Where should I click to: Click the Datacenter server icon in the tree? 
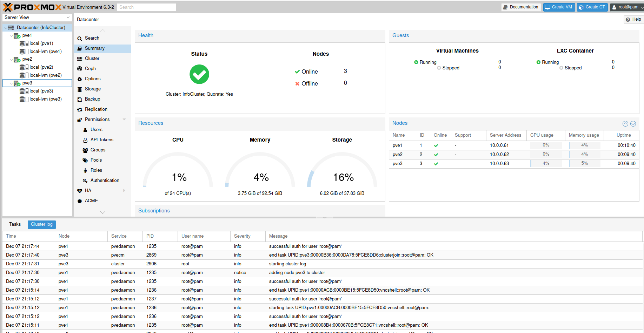click(x=11, y=28)
